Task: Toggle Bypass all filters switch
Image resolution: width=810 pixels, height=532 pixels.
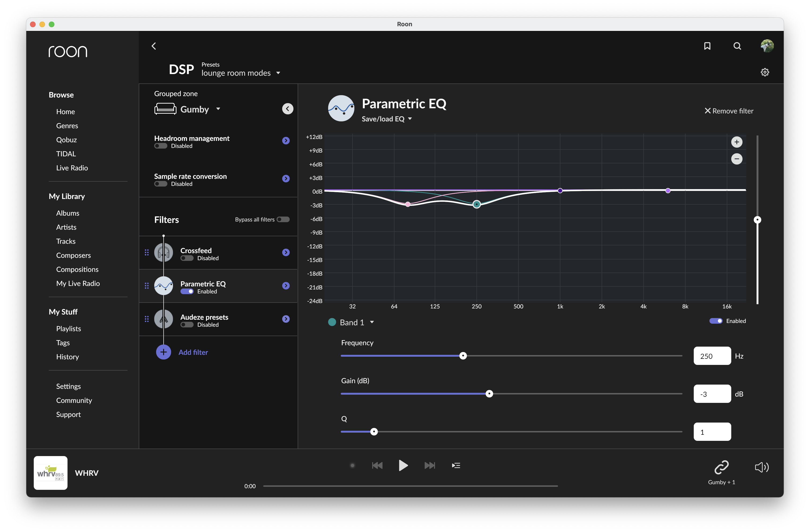Action: click(x=283, y=220)
